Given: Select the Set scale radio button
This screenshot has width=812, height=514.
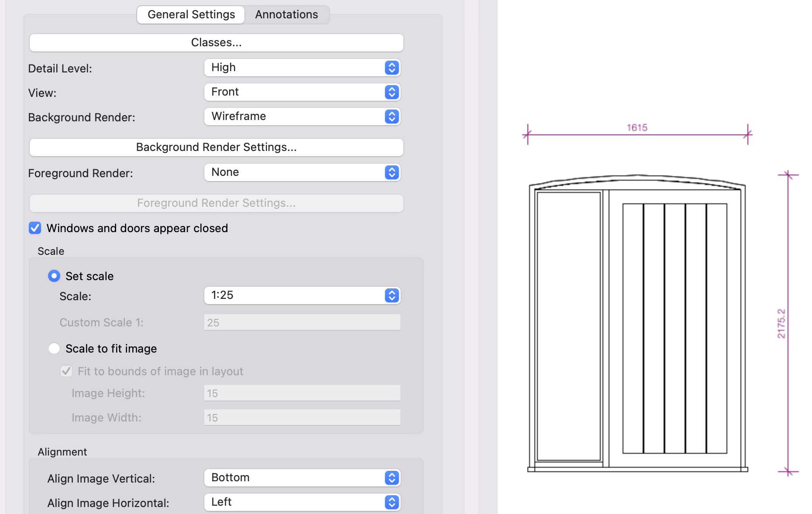Looking at the screenshot, I should coord(54,276).
